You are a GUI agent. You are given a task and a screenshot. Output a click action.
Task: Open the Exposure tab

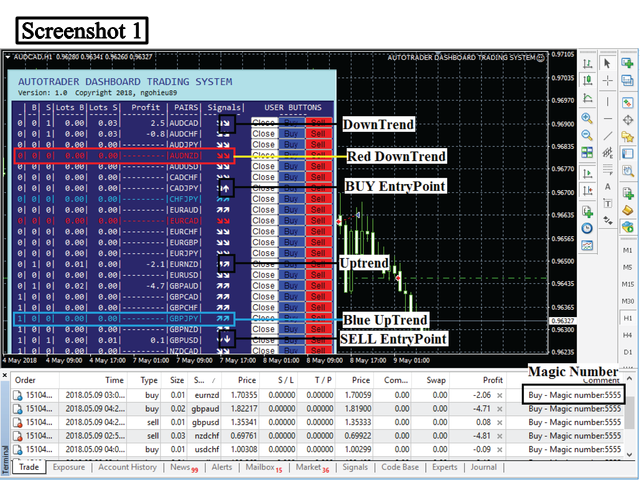[x=69, y=467]
